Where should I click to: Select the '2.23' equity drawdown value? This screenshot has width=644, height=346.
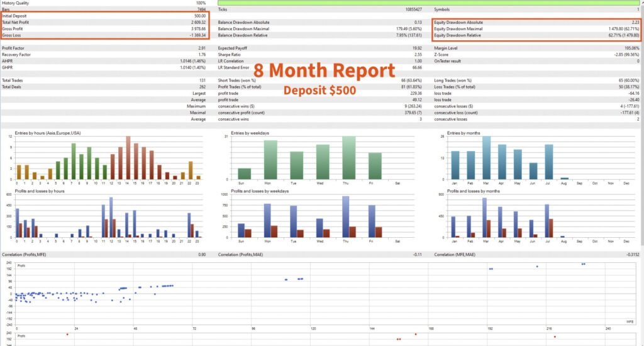[x=635, y=23]
